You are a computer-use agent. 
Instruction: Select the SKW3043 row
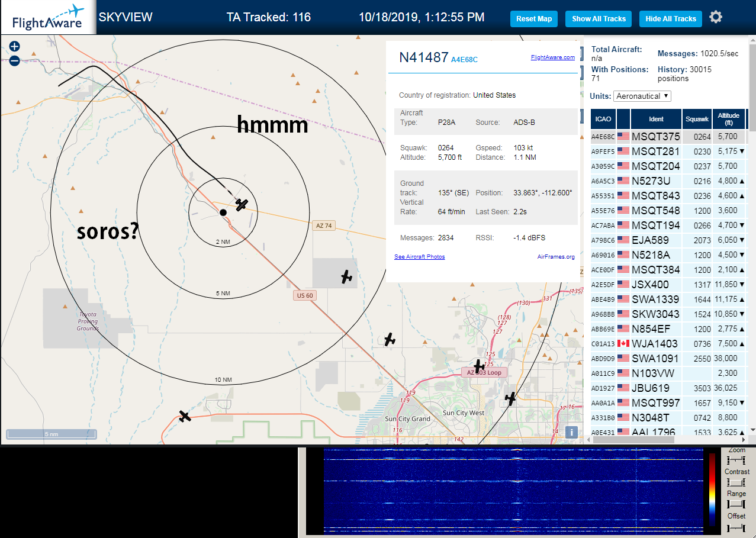pyautogui.click(x=668, y=314)
